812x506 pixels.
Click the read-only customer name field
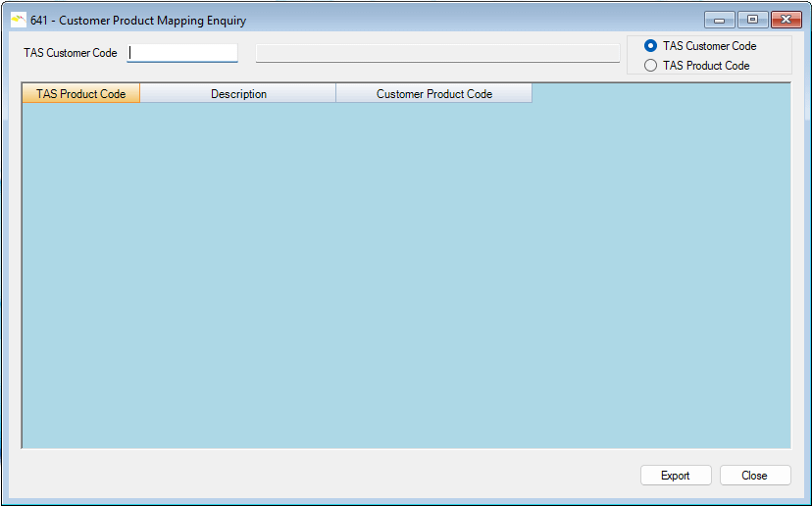(437, 53)
